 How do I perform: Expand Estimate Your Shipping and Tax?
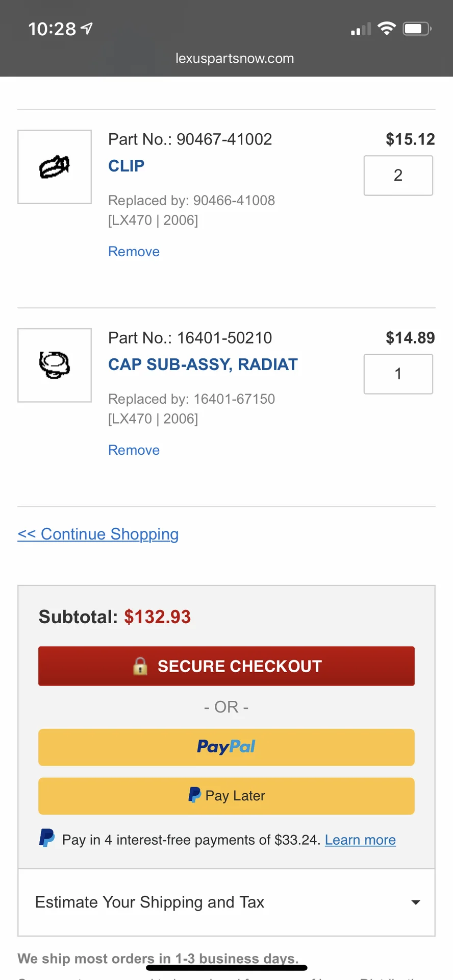(149, 902)
